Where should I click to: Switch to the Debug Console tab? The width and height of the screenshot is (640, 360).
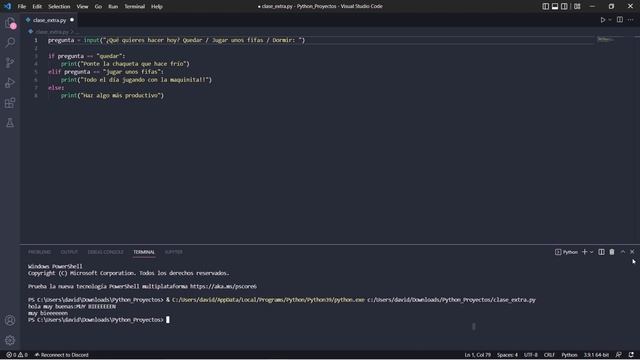tap(105, 252)
